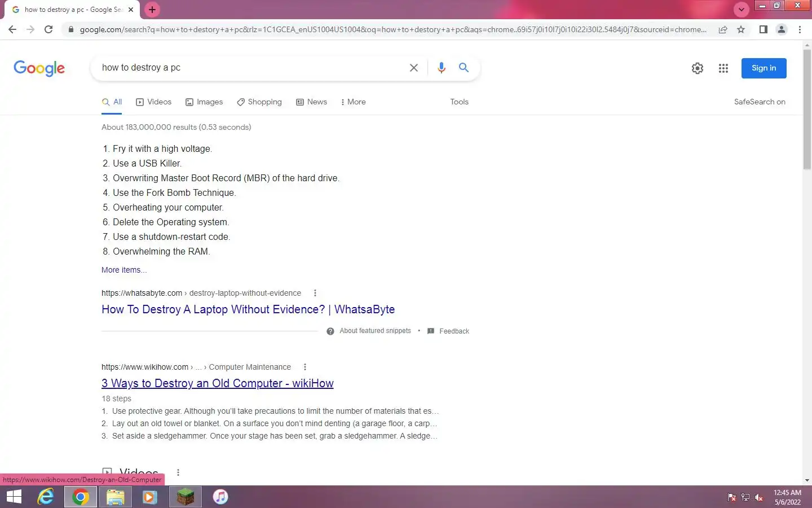Click Chrome taskbar icon
812x508 pixels.
pos(80,497)
